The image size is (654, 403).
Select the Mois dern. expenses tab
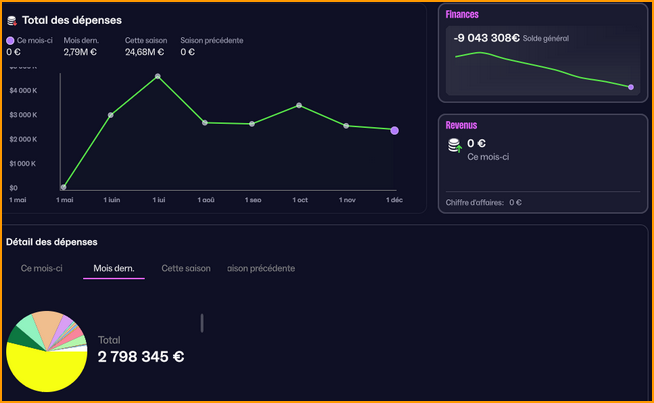coord(114,268)
